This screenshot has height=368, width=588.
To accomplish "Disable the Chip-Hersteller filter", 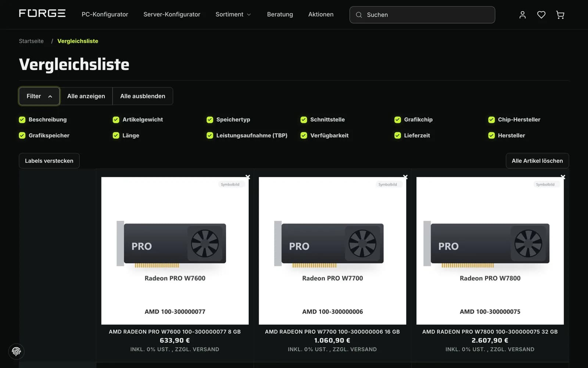I will coord(491,120).
